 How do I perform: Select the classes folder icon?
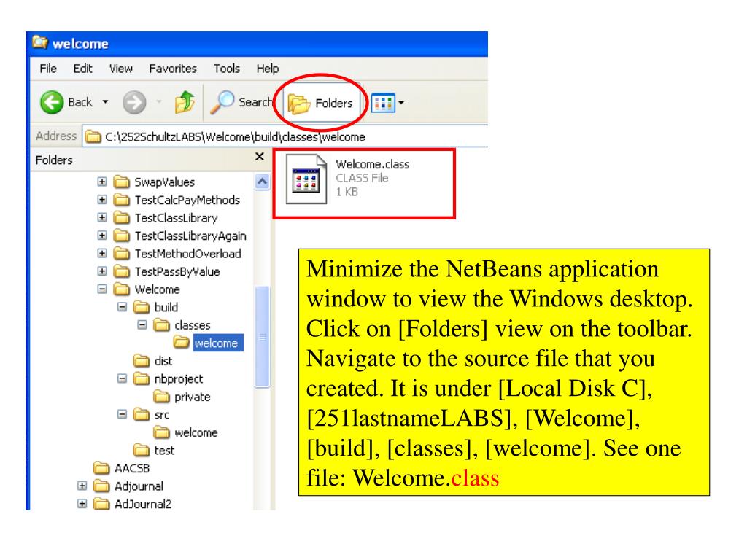(x=161, y=324)
